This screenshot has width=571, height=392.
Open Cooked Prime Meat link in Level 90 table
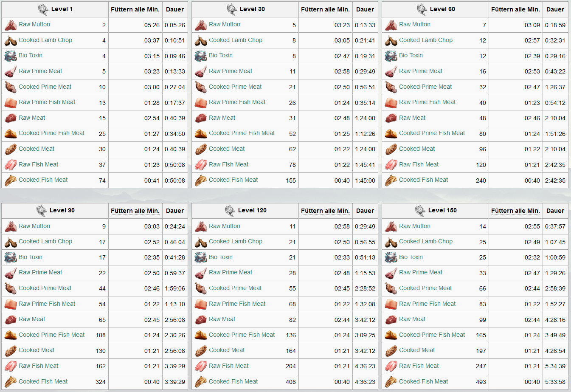click(45, 288)
